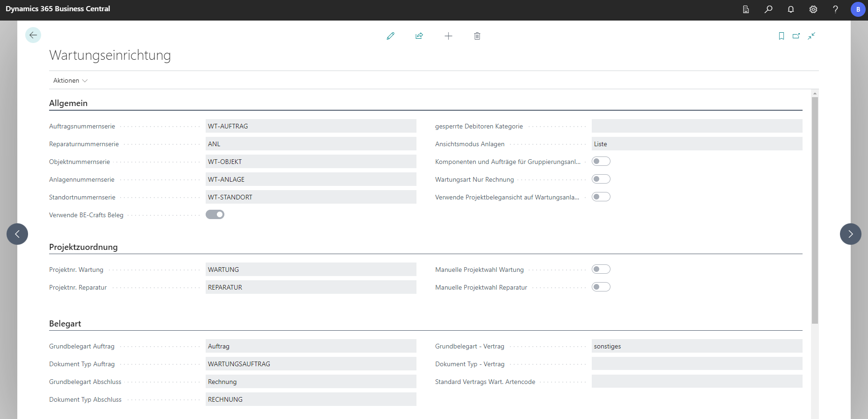Click Standortnummernserie field WT-STANDORT
Screen dimensions: 868x419
pos(311,197)
